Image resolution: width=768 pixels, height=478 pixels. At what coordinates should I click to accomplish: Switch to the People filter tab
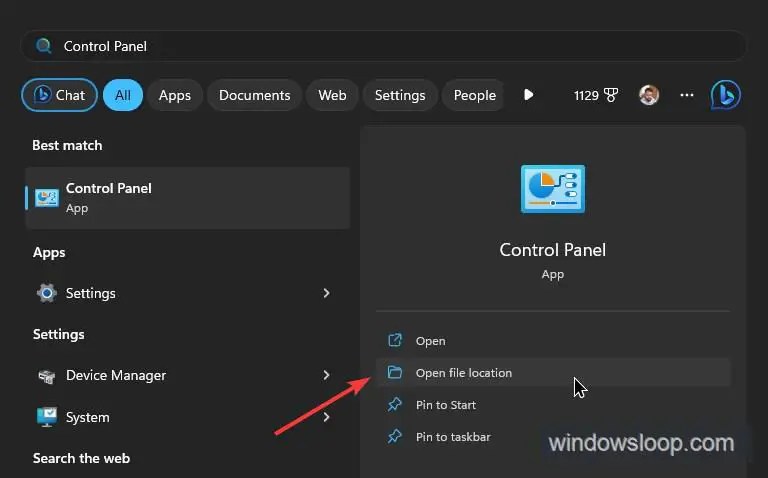[474, 95]
